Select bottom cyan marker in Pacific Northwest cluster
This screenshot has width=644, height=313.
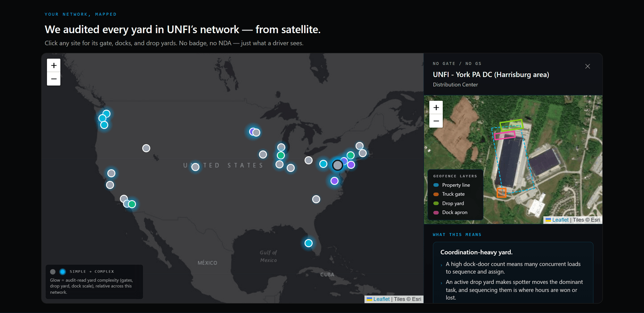point(104,125)
